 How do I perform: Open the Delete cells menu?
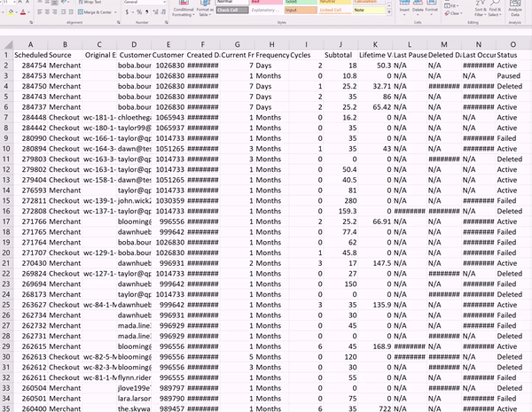coord(418,7)
